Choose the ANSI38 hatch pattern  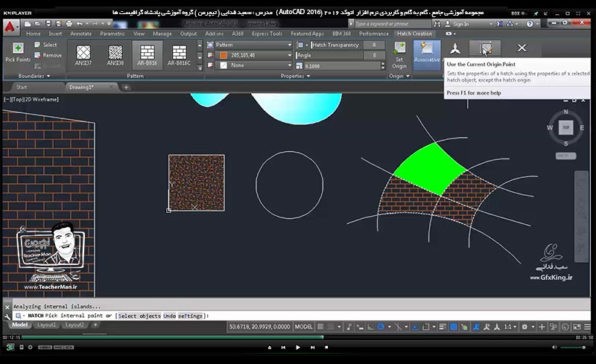point(115,56)
